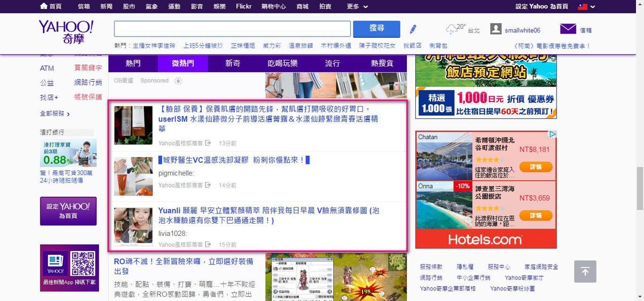644x301 pixels.
Task: Open the Taiwan flag region dropdown
Action: click(x=586, y=6)
